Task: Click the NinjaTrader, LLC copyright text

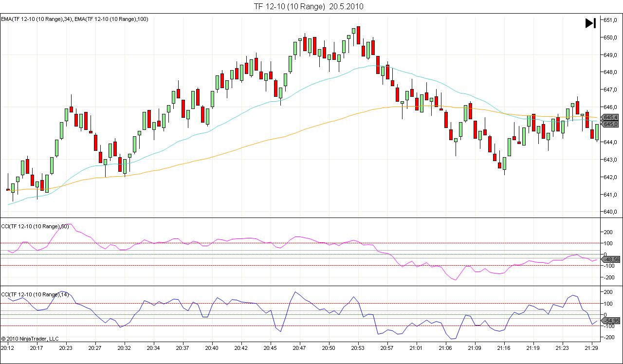Action: click(x=30, y=338)
